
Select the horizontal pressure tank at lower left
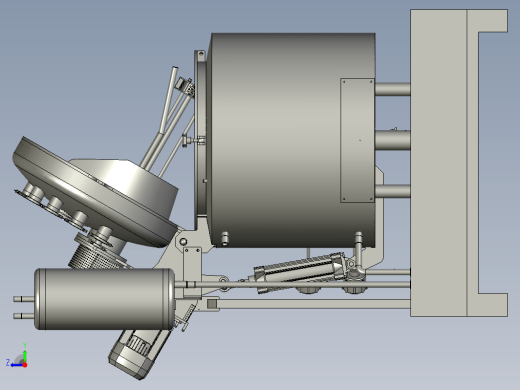click(x=105, y=299)
